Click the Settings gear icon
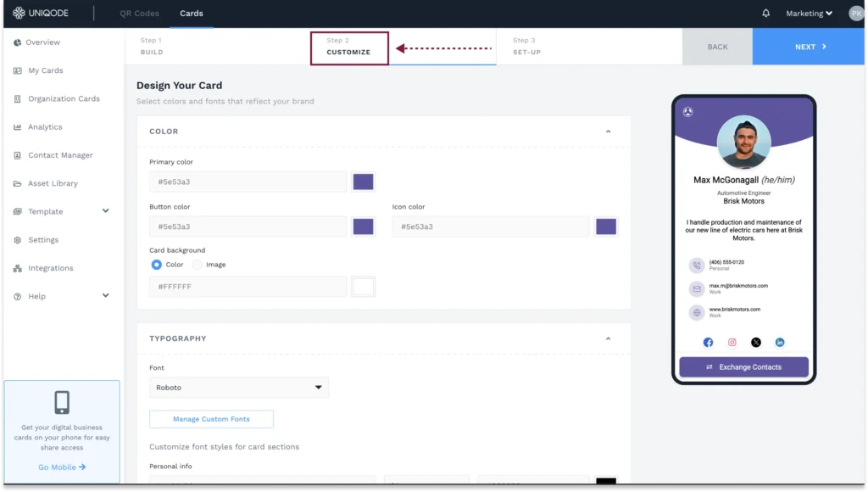 click(17, 240)
